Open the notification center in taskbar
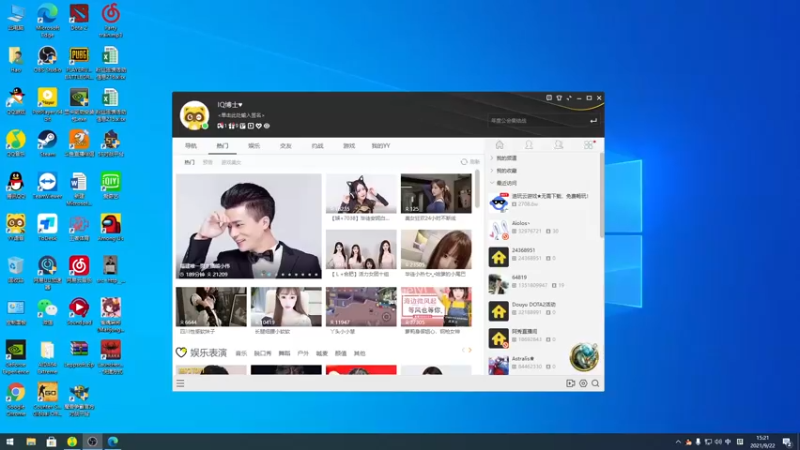 787,442
